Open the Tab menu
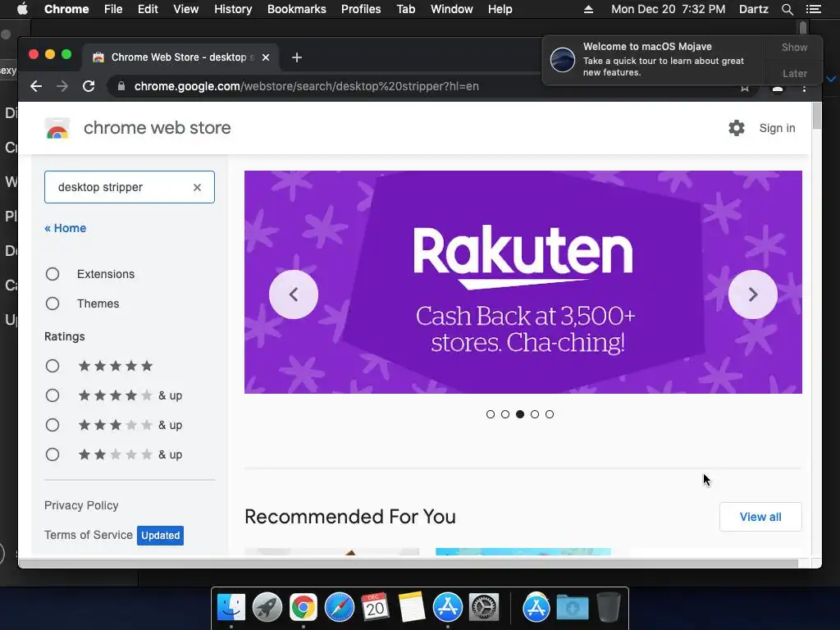Image resolution: width=840 pixels, height=630 pixels. [406, 9]
